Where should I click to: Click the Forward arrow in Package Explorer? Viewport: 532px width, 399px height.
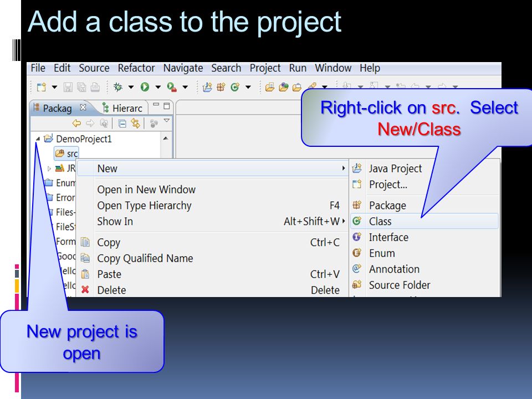point(90,123)
